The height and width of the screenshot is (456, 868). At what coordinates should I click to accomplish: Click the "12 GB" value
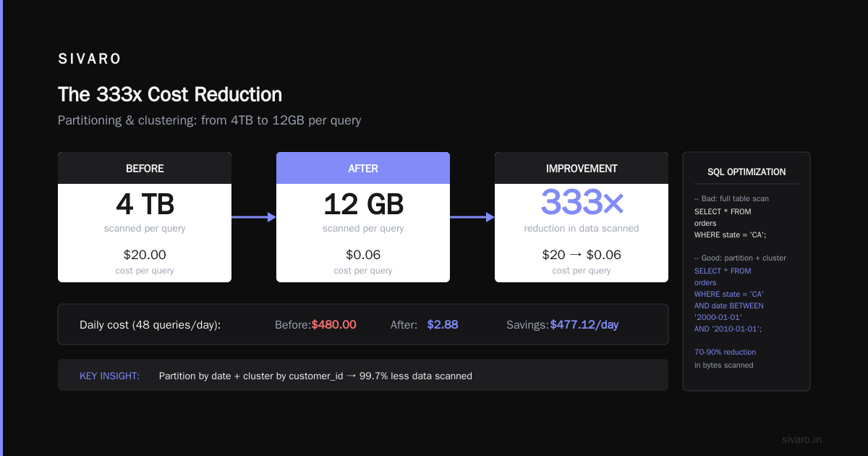[363, 204]
